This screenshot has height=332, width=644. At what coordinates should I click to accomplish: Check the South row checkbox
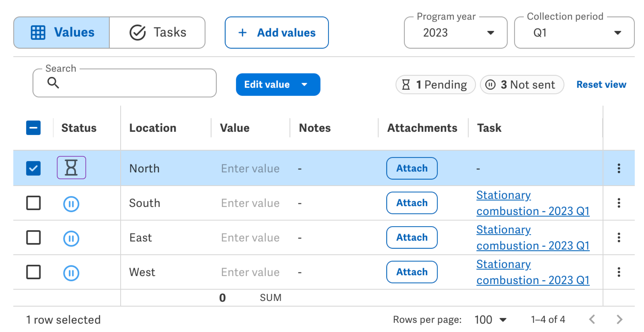(x=33, y=203)
